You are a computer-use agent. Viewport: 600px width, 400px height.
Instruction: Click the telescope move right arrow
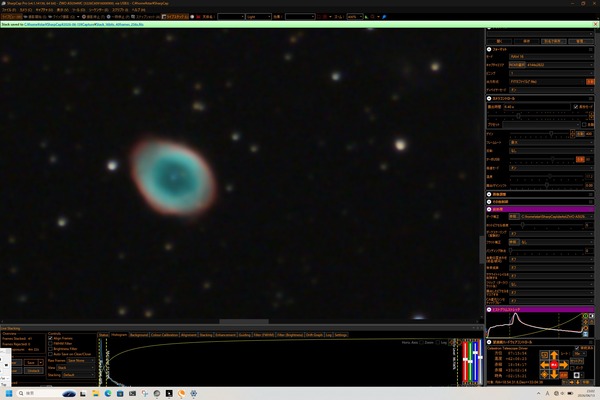564,365
